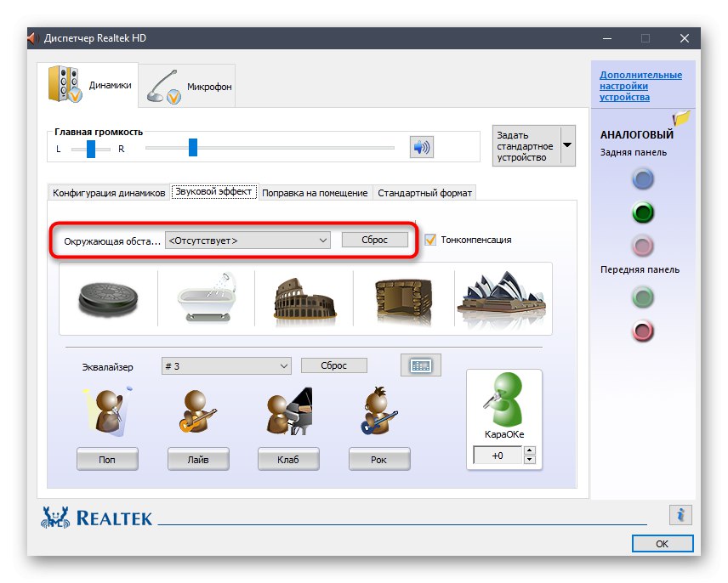Apply the Клаб equalizer preset
728x583 pixels.
click(x=288, y=459)
